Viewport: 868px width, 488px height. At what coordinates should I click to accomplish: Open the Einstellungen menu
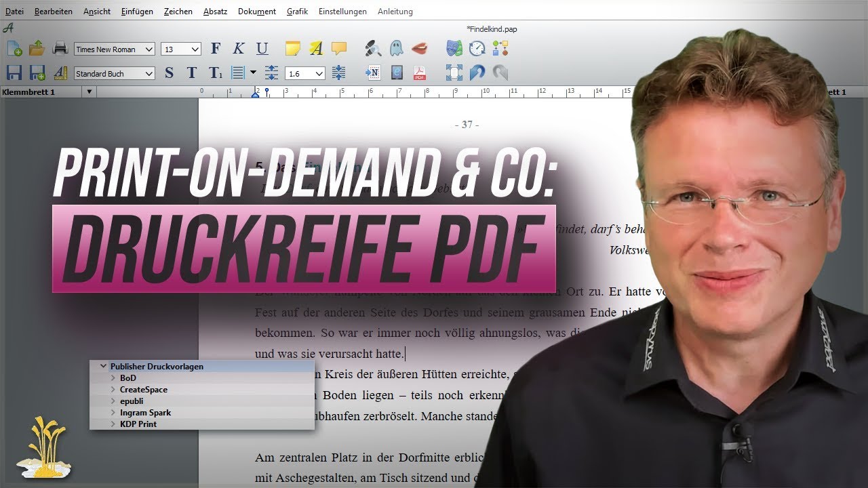pos(342,12)
